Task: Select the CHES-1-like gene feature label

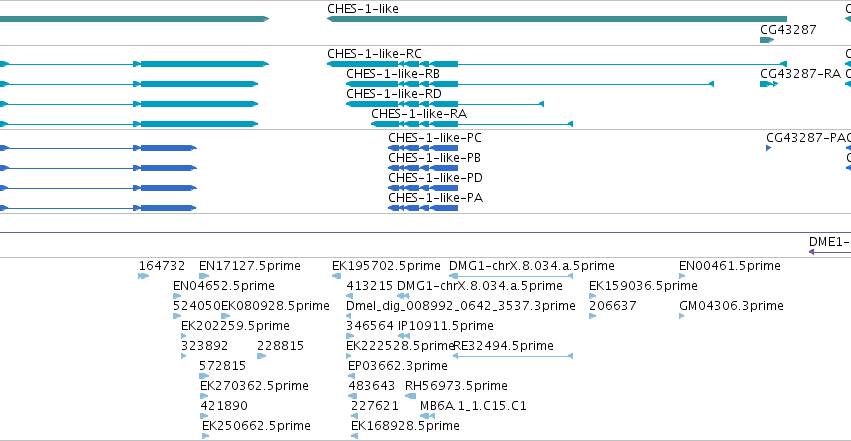Action: 363,9
